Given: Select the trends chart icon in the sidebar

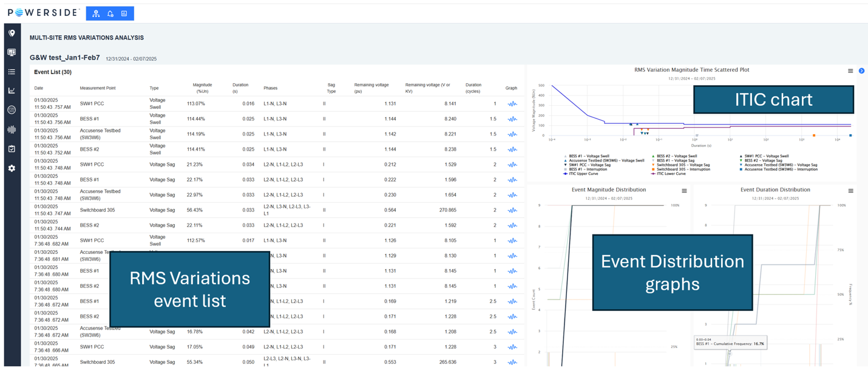Looking at the screenshot, I should (x=11, y=91).
